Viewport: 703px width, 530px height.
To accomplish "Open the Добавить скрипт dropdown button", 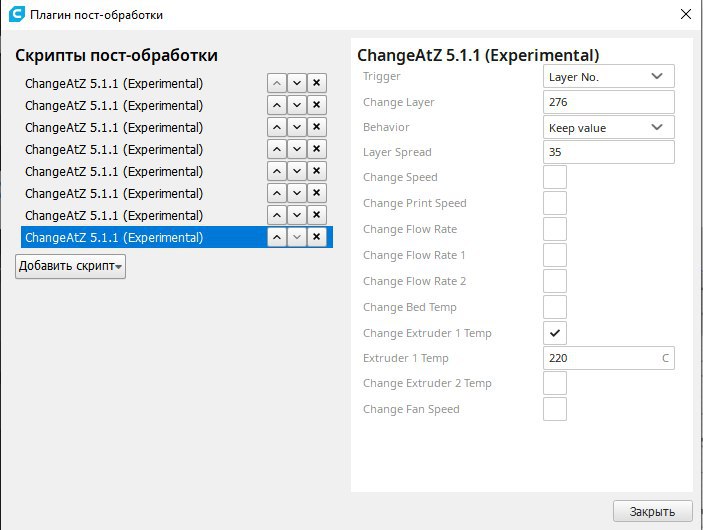I will pyautogui.click(x=70, y=266).
